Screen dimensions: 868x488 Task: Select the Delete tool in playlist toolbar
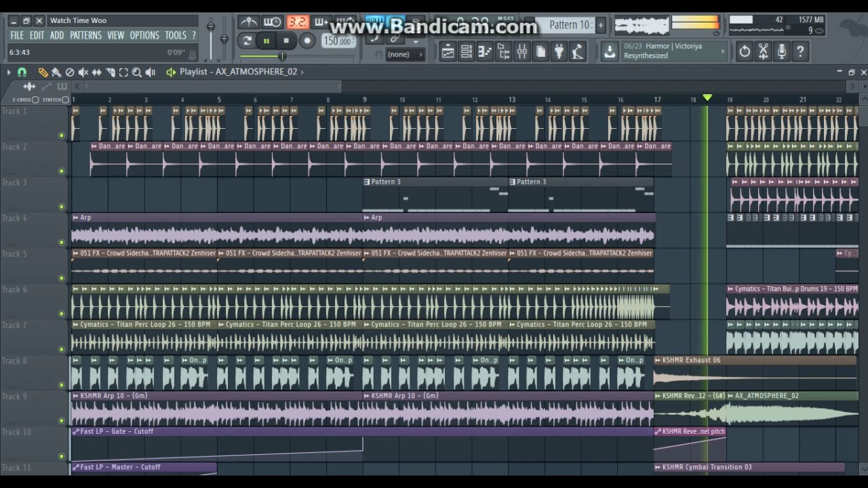pos(70,72)
